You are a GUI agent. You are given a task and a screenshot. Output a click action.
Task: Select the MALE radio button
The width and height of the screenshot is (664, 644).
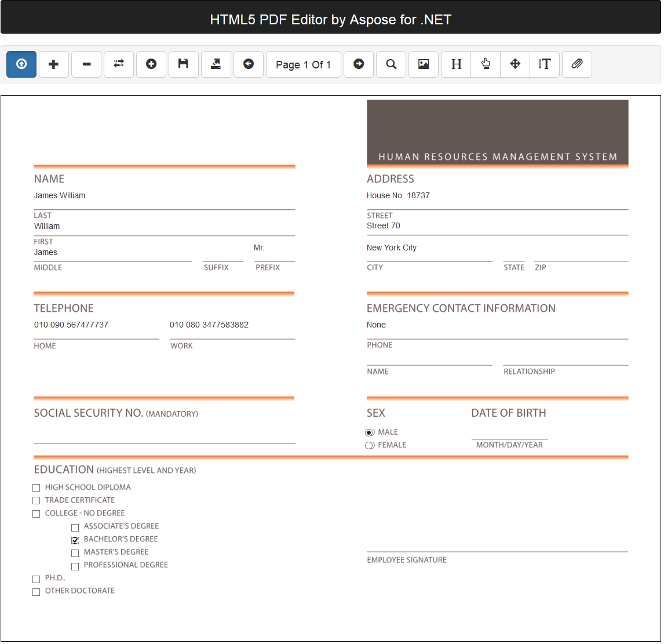370,433
